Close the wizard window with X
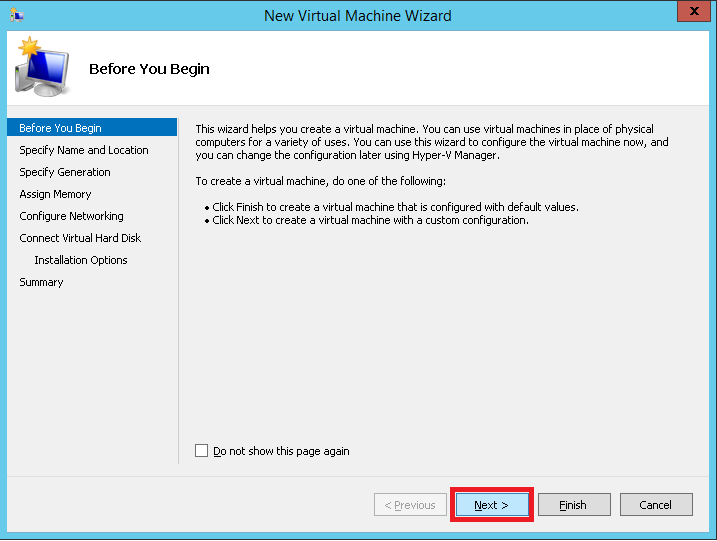This screenshot has height=541, width=717. click(694, 11)
